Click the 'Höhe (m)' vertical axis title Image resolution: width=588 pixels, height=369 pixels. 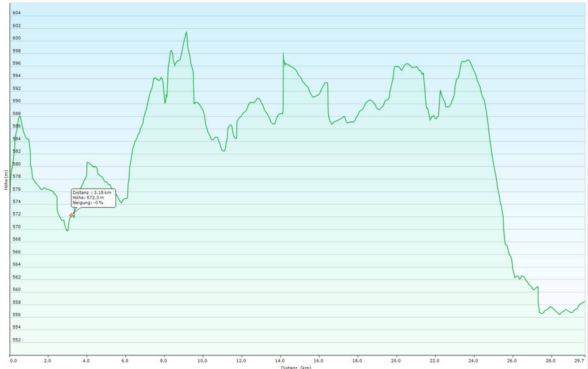pos(6,180)
